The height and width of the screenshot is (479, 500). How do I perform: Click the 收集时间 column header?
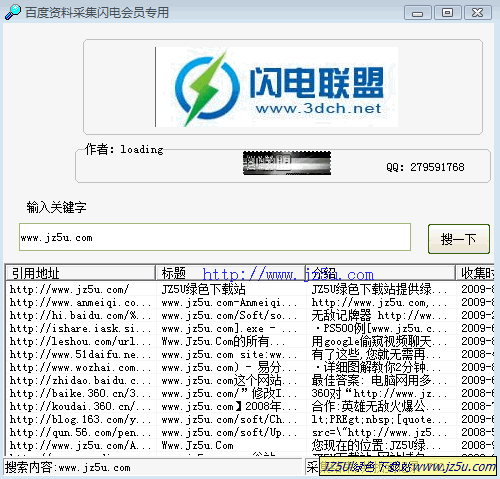tap(476, 273)
